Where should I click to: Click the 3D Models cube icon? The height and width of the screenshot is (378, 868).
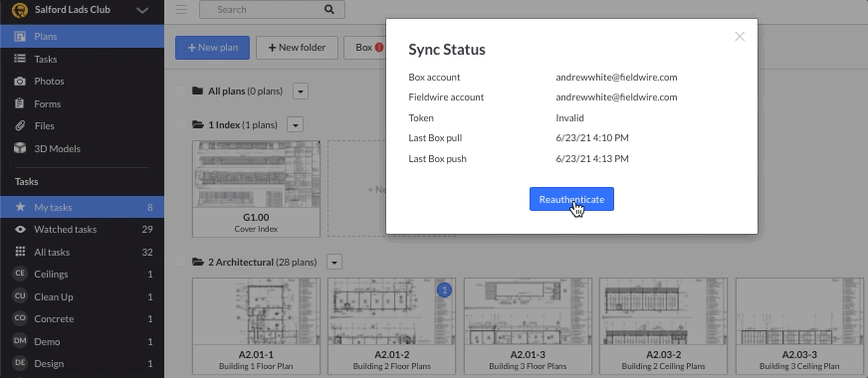point(20,148)
